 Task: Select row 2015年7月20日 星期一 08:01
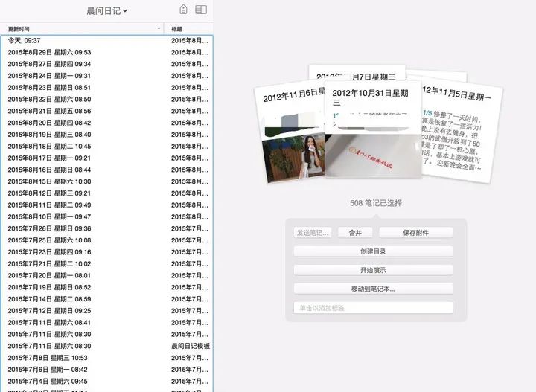[x=107, y=275]
